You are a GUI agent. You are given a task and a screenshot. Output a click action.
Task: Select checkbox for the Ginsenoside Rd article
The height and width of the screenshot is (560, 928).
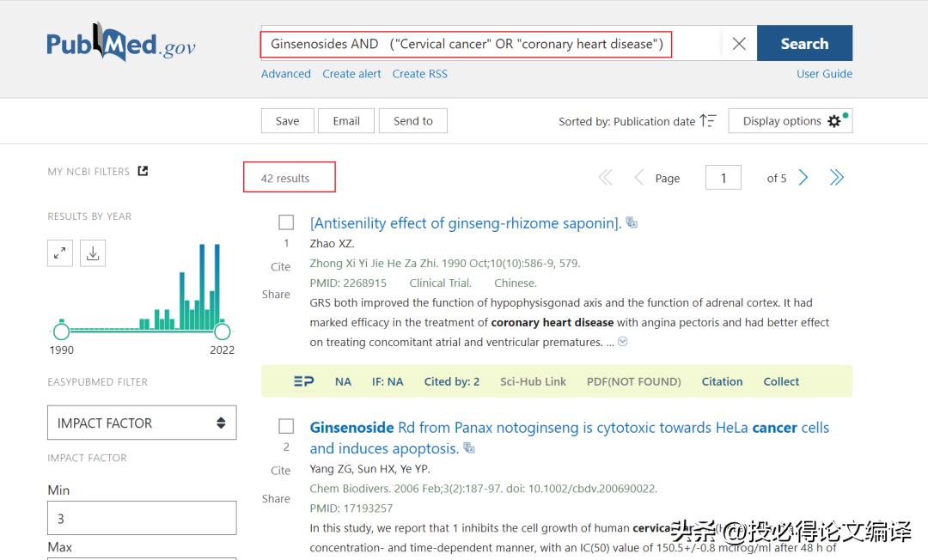click(x=286, y=426)
